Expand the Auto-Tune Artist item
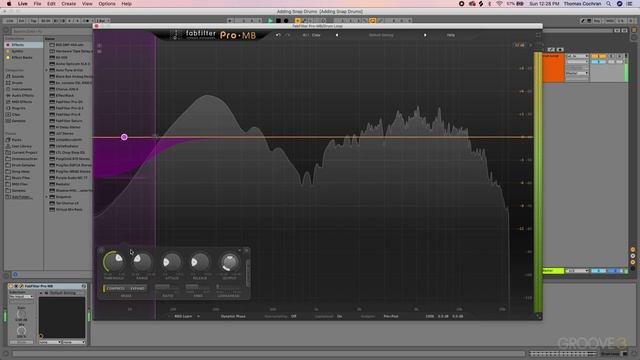640x360 pixels. pyautogui.click(x=47, y=70)
